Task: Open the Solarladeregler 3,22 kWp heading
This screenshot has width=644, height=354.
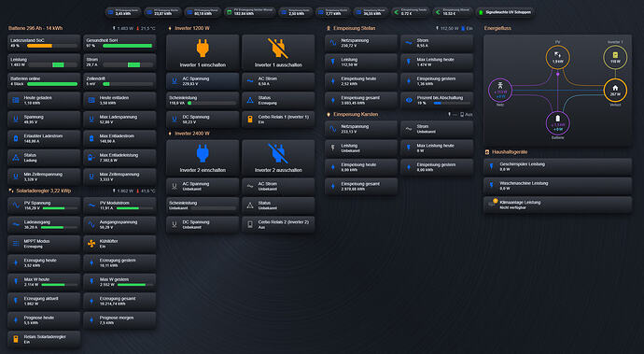Action: pos(44,191)
